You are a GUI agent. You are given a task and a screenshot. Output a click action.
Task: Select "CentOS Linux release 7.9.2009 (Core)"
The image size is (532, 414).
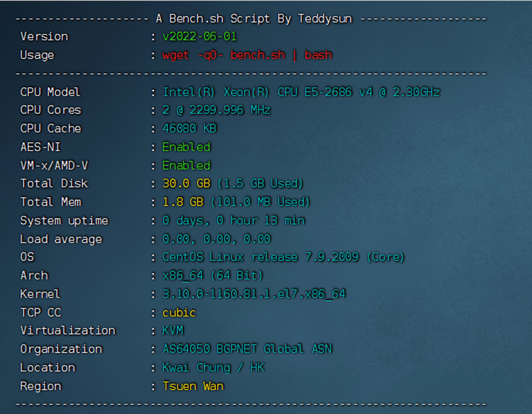(284, 257)
